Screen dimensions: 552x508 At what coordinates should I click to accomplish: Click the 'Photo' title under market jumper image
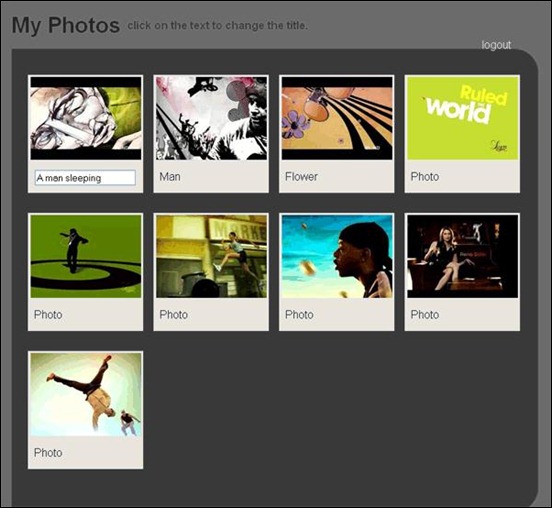174,314
